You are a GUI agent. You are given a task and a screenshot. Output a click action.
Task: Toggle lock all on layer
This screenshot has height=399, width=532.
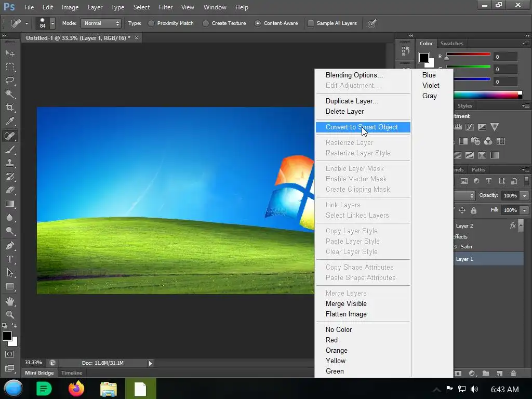(x=474, y=210)
